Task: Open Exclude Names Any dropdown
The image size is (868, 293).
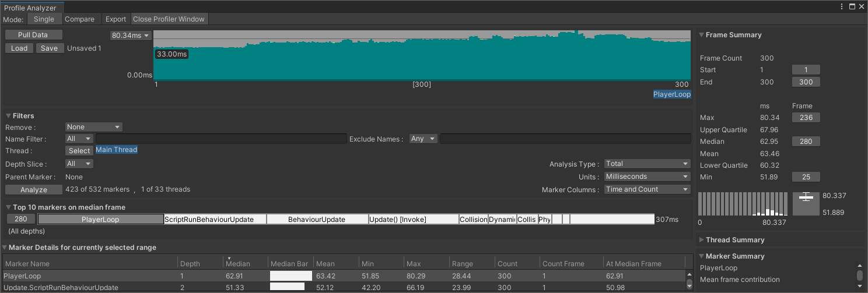Action: coord(423,139)
